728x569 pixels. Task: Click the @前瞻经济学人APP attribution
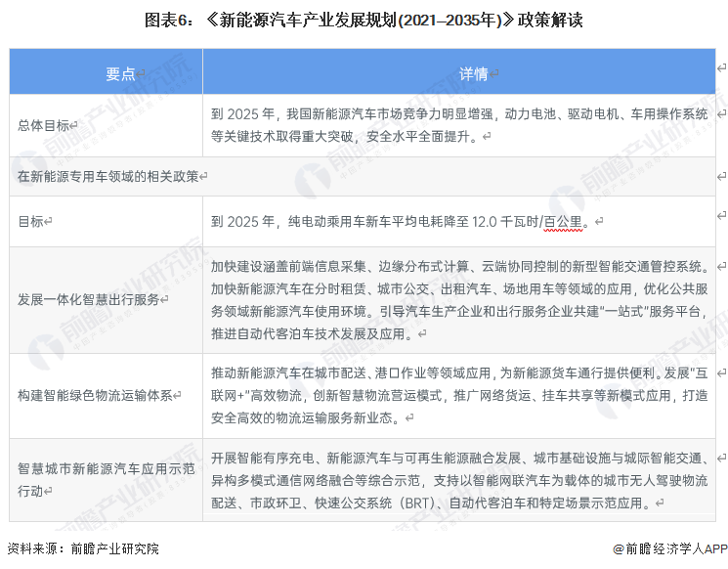657,549
